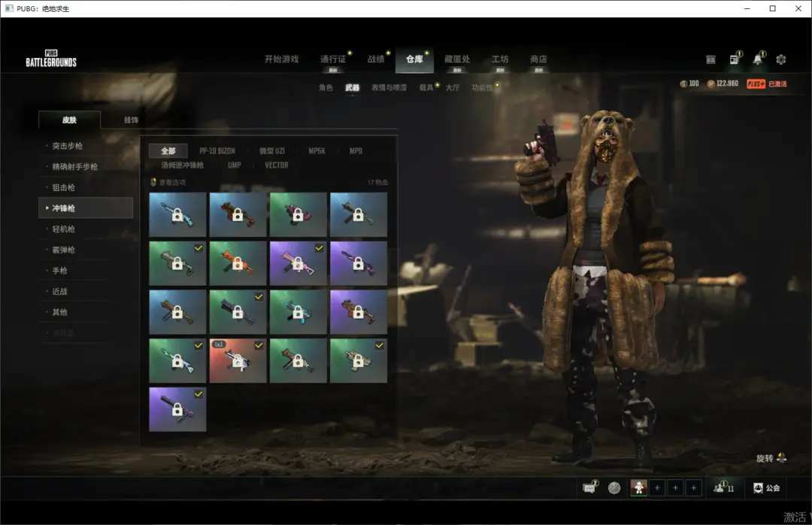Select the player avatar in team slot
Viewport: 812px width, 525px height.
639,487
